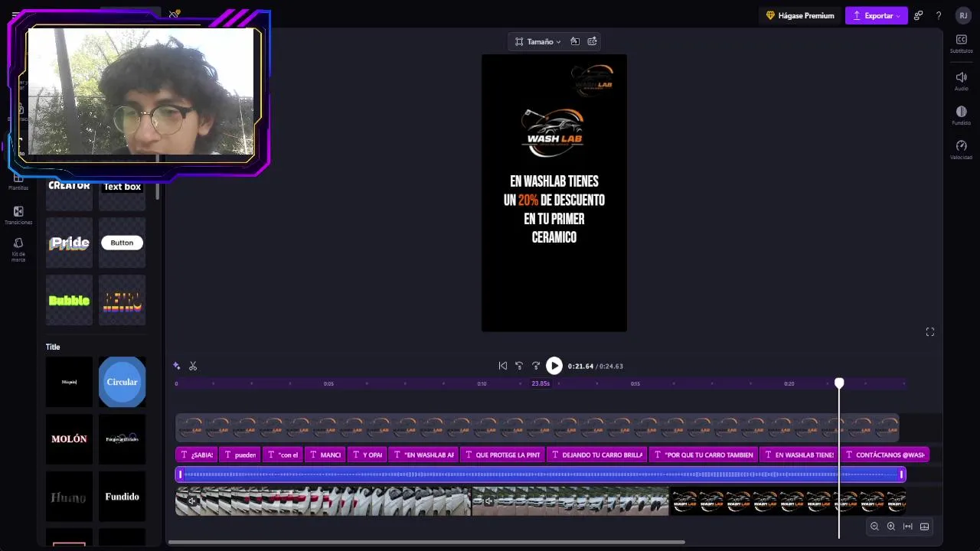Enter fullscreen preview mode
Image resolution: width=980 pixels, height=551 pixels.
930,331
